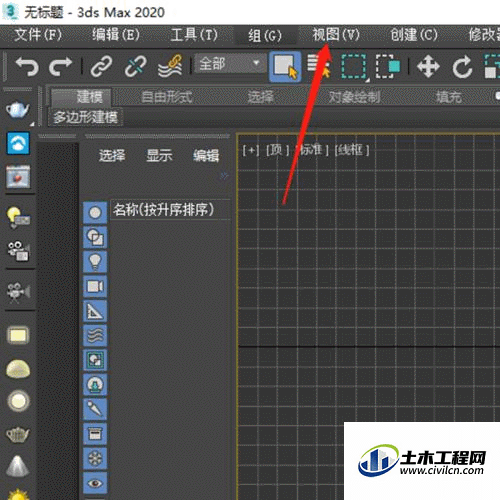Screen dimensions: 500x500
Task: Open the viewport [标准] shading quality menu
Action: click(x=313, y=150)
